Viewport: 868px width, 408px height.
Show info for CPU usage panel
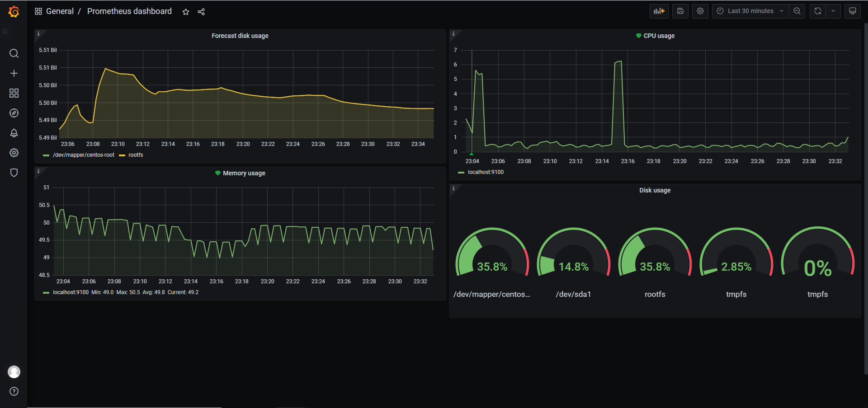pos(453,34)
